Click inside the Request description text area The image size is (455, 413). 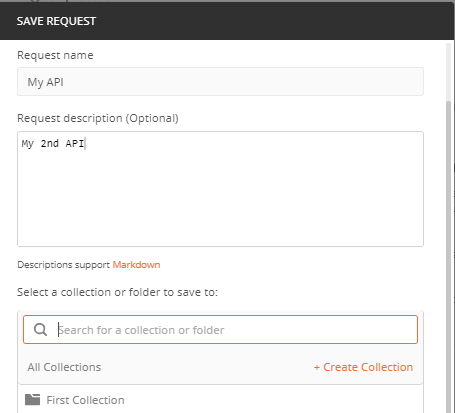pyautogui.click(x=220, y=189)
